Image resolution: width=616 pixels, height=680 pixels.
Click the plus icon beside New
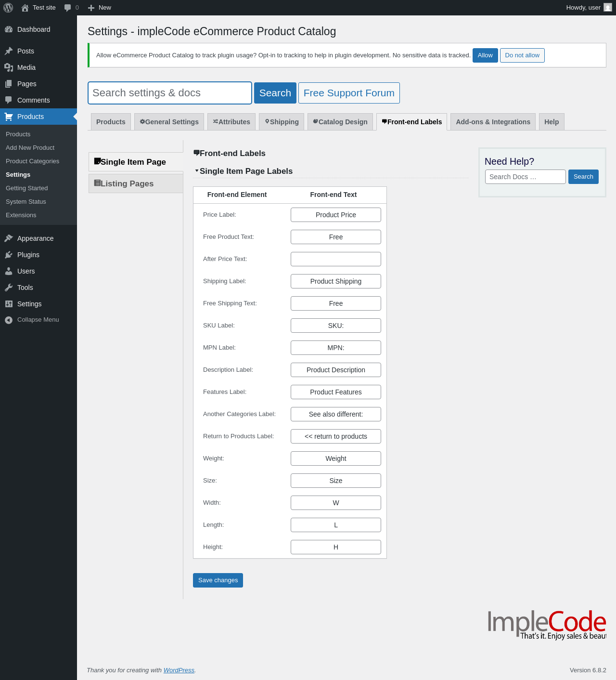click(x=91, y=8)
